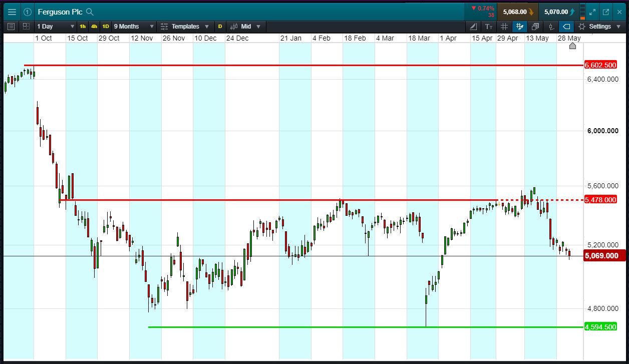This screenshot has height=364, width=629.
Task: Click the current price 5,069.000 label
Action: pos(603,255)
